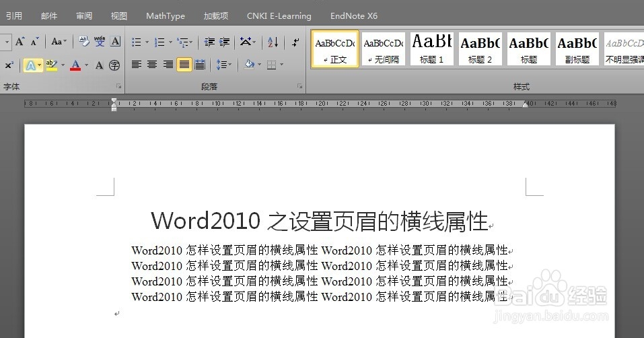
Task: Apply the yellow text highlight color
Action: click(x=52, y=65)
